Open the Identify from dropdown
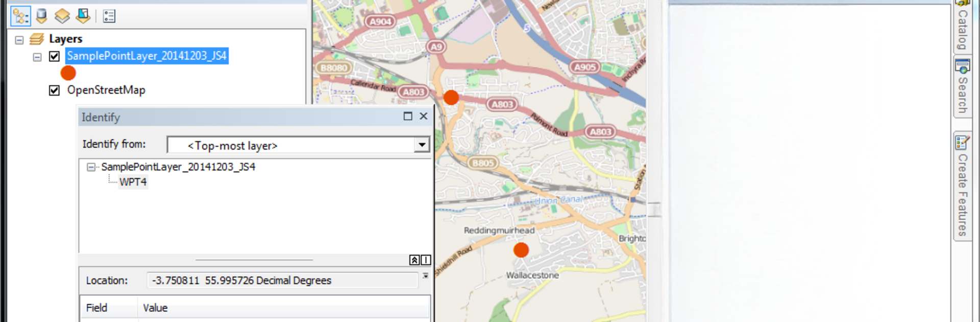The height and width of the screenshot is (322, 980). pos(422,145)
